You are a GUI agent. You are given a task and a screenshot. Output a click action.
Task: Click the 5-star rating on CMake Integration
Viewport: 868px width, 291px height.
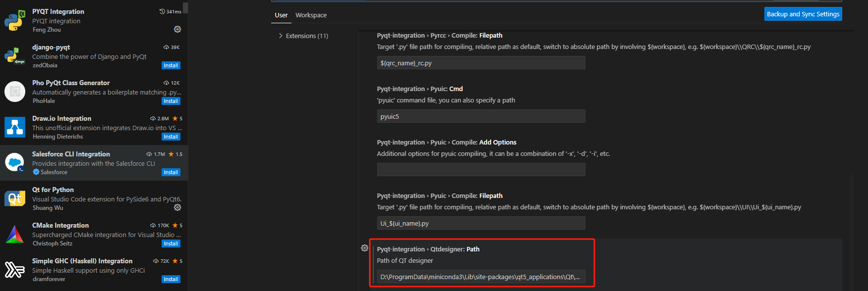177,225
